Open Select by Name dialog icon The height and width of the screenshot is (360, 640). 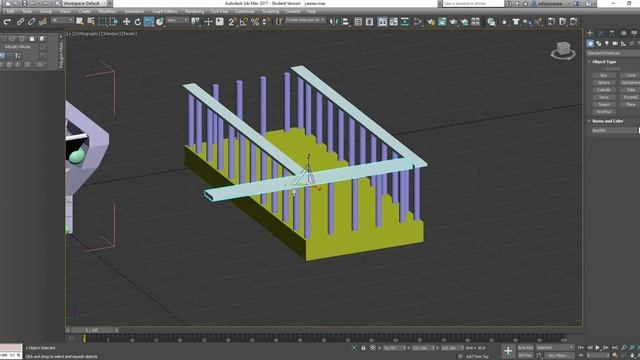(x=91, y=22)
